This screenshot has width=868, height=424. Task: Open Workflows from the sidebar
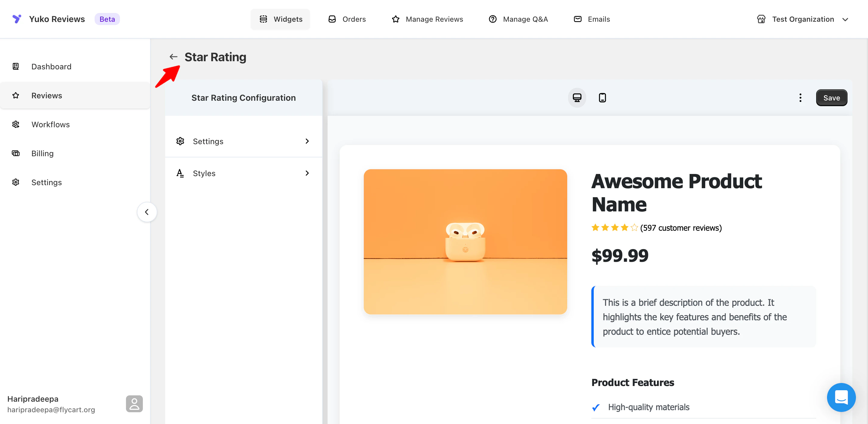(51, 124)
